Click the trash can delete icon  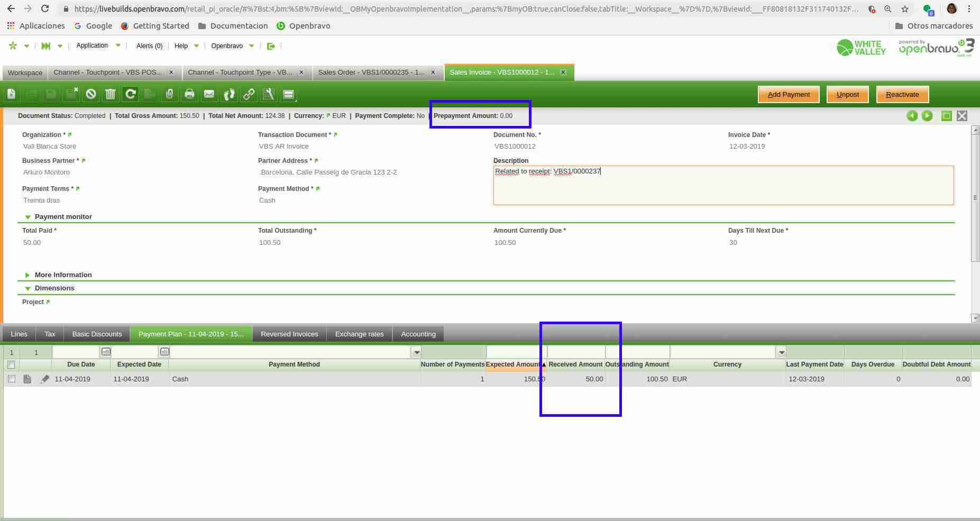pyautogui.click(x=111, y=94)
